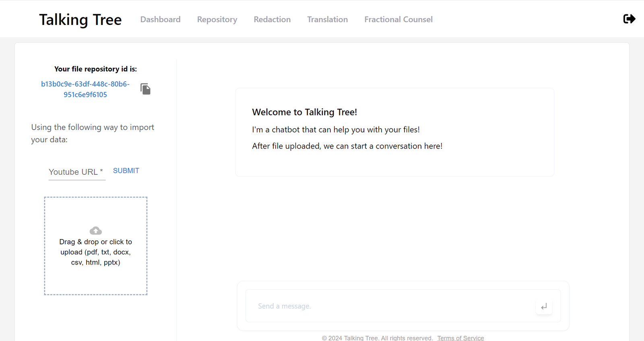The width and height of the screenshot is (644, 341).
Task: Focus the Youtube URL input field
Action: click(77, 172)
